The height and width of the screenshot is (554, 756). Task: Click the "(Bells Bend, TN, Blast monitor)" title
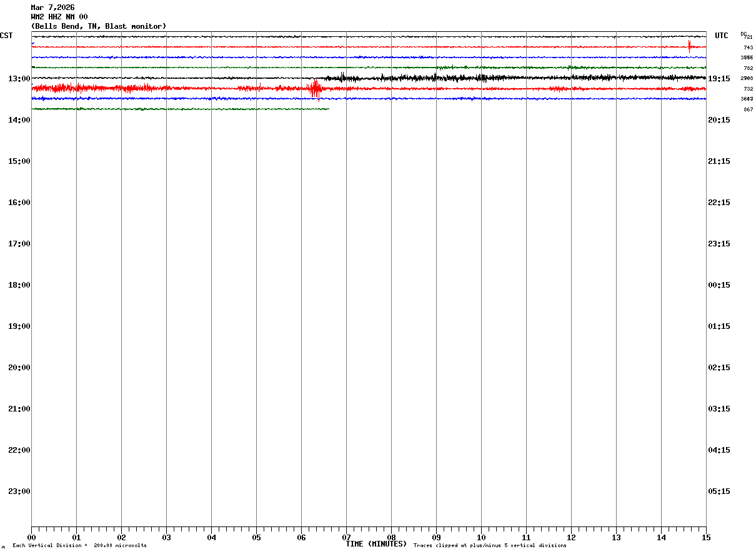click(x=99, y=26)
